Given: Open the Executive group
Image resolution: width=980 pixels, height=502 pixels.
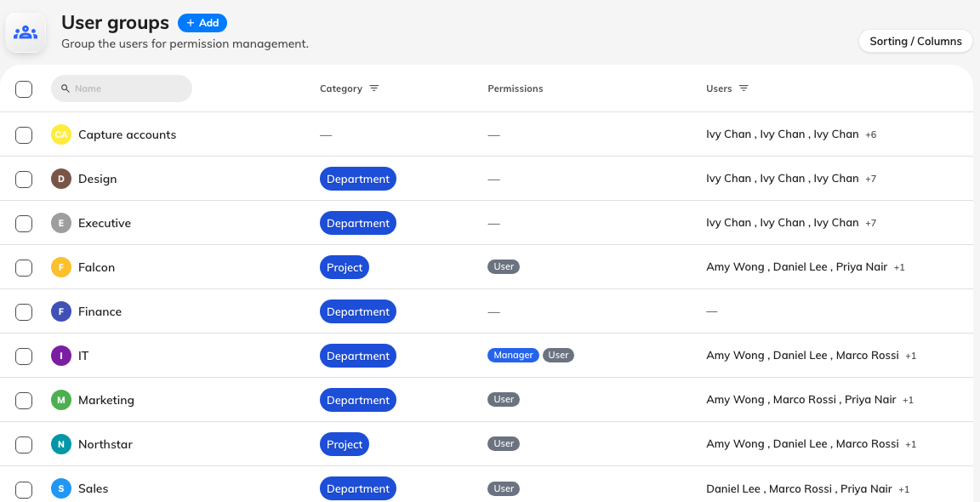Looking at the screenshot, I should click(105, 223).
